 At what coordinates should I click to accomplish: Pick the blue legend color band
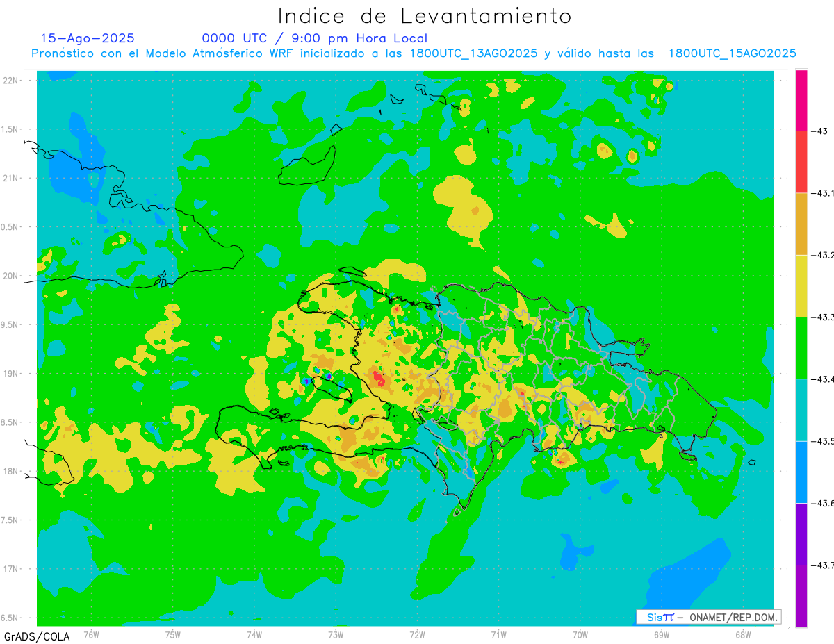[801, 472]
